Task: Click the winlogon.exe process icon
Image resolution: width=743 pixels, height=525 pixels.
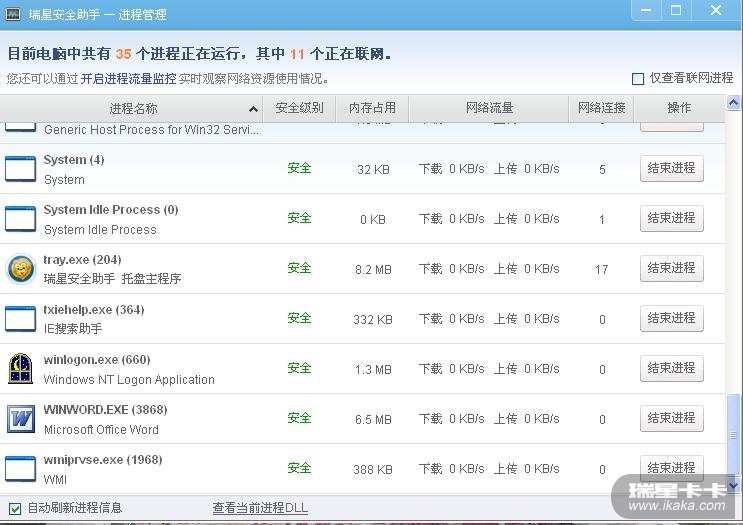Action: click(20, 368)
